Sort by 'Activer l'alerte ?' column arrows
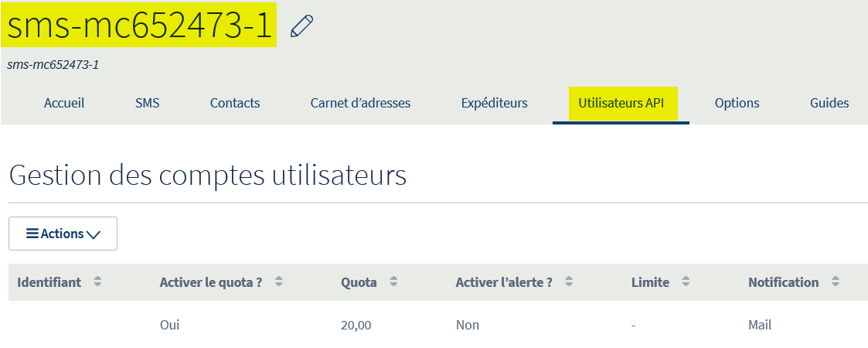This screenshot has height=348, width=868. [x=569, y=281]
